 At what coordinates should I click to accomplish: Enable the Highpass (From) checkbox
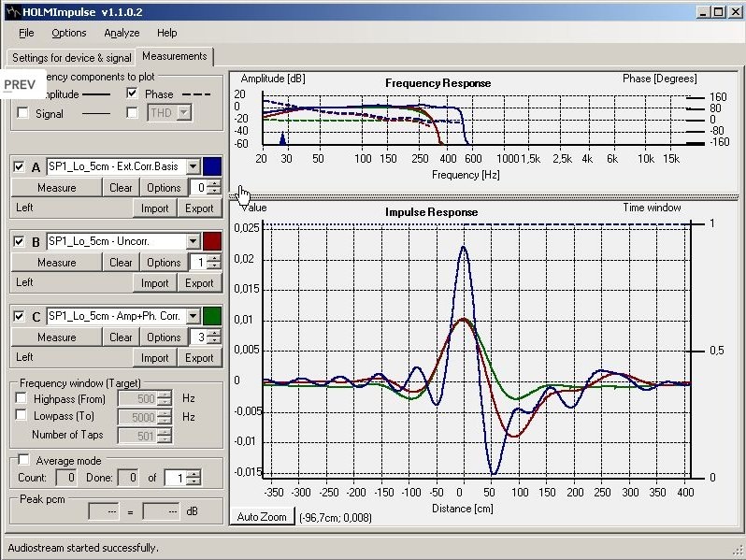click(x=21, y=397)
